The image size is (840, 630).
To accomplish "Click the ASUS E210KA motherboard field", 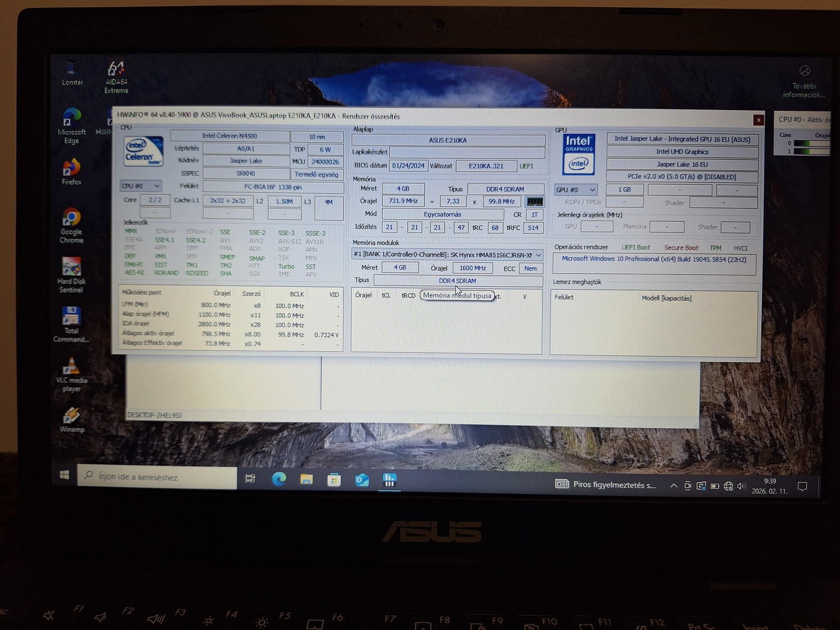I will [x=448, y=140].
